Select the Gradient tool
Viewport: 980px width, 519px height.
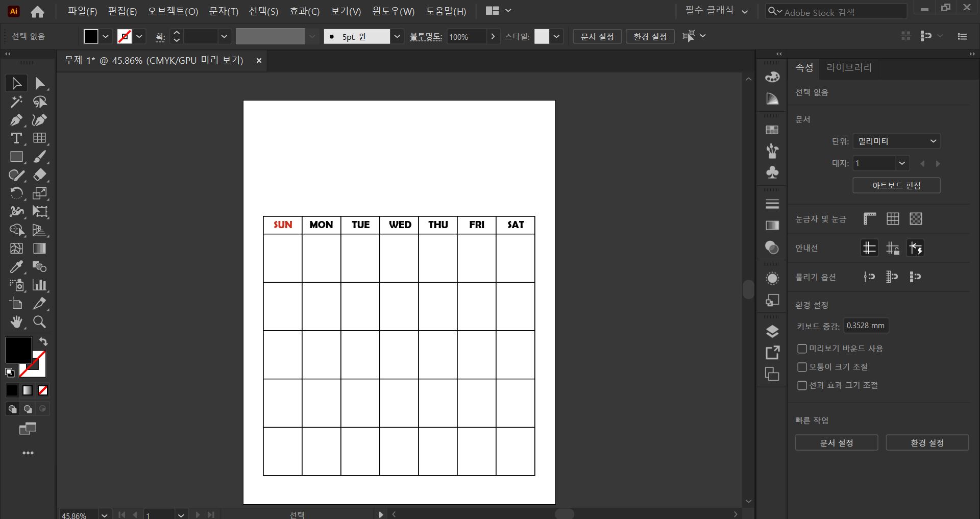[40, 249]
